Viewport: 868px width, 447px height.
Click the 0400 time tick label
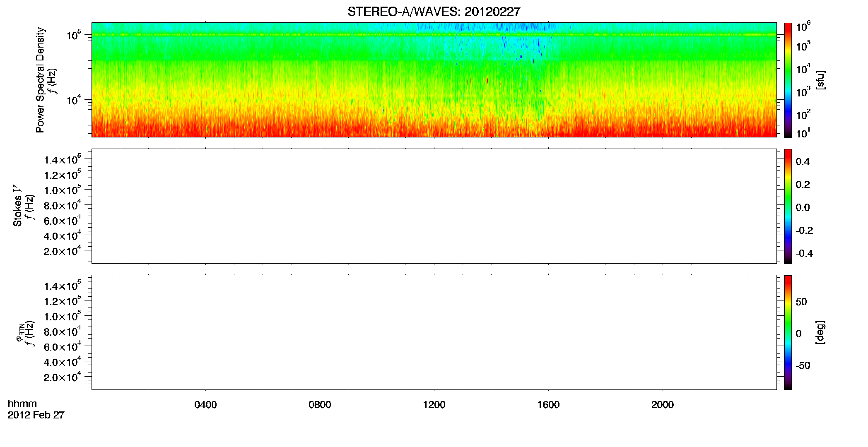tap(205, 405)
